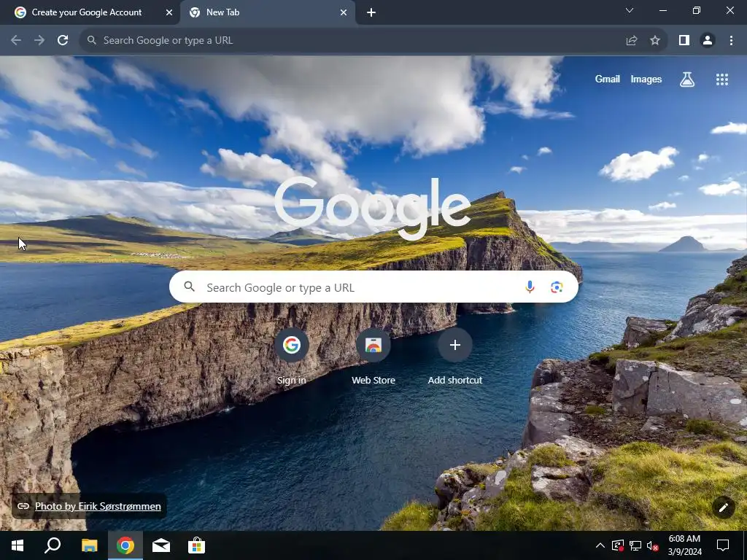
Task: Click the security tray icon with red dot
Action: coord(617,545)
